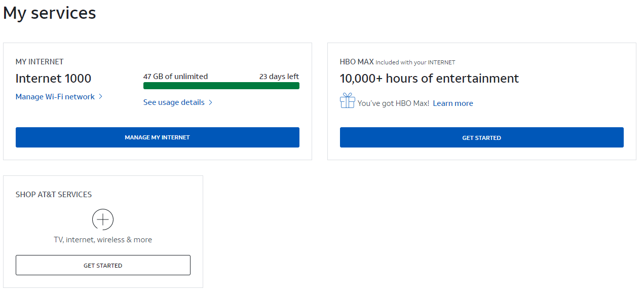The image size is (644, 294).
Task: Click the "23 days left" text
Action: 279,77
